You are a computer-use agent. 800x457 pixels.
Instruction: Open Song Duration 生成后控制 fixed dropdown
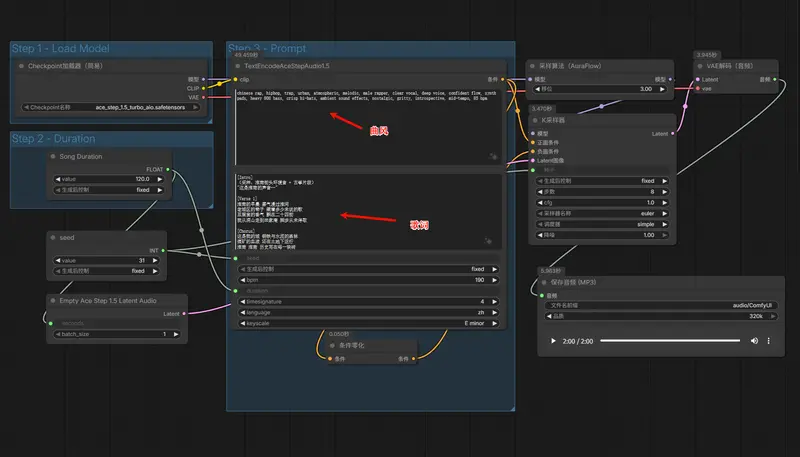tap(109, 190)
